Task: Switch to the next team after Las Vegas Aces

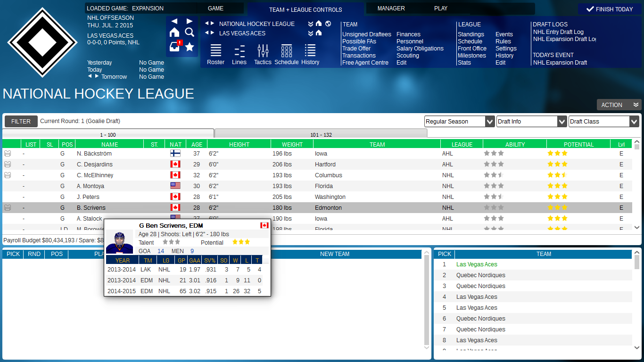Action: [212, 33]
